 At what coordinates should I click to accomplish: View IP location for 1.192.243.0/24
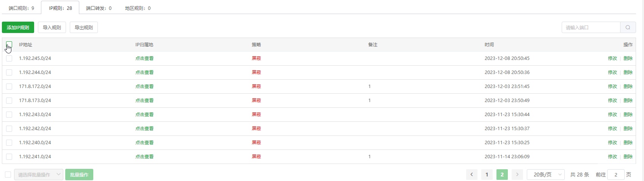(x=145, y=115)
